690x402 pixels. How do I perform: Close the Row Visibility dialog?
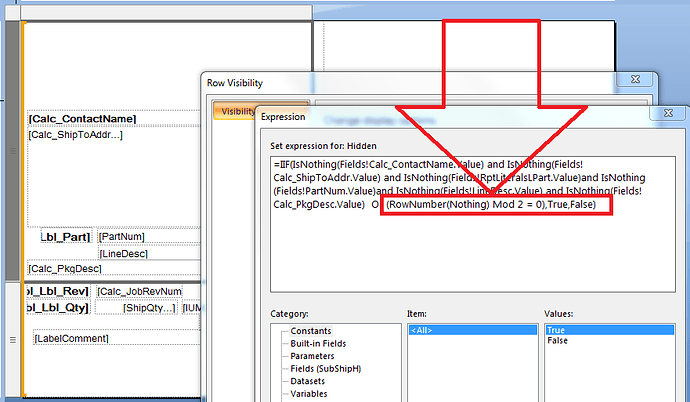[x=635, y=79]
